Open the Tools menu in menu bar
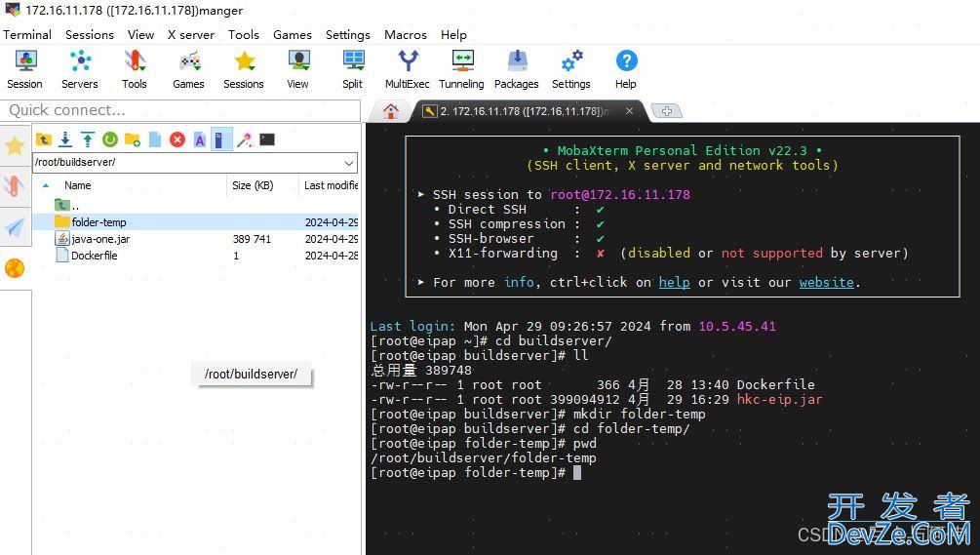The image size is (980, 555). pos(243,34)
